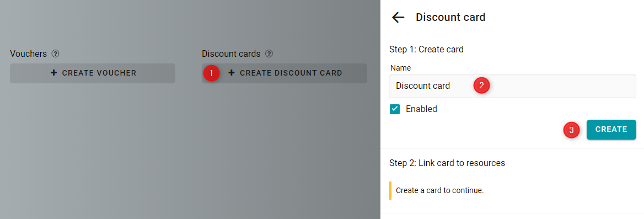Go back using the left arrow icon

pos(398,17)
